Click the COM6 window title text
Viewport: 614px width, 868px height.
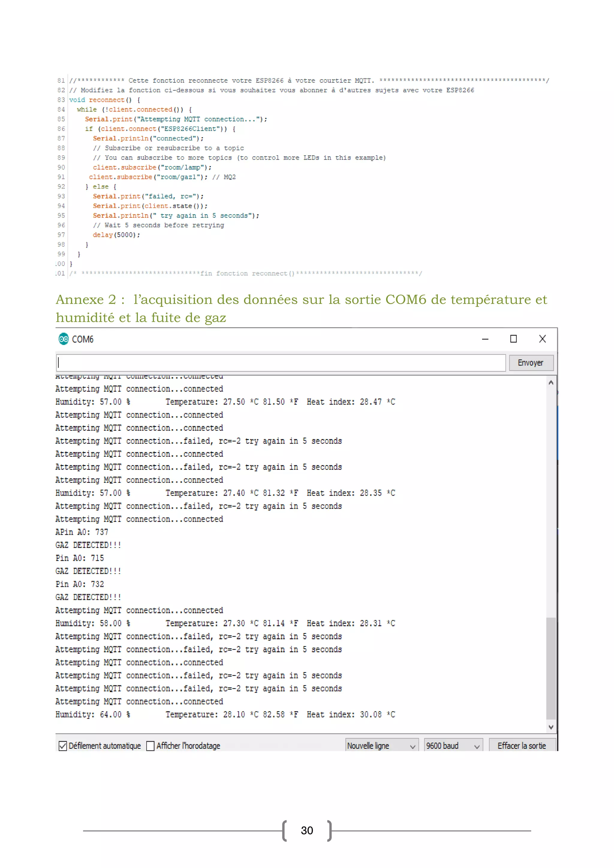82,339
